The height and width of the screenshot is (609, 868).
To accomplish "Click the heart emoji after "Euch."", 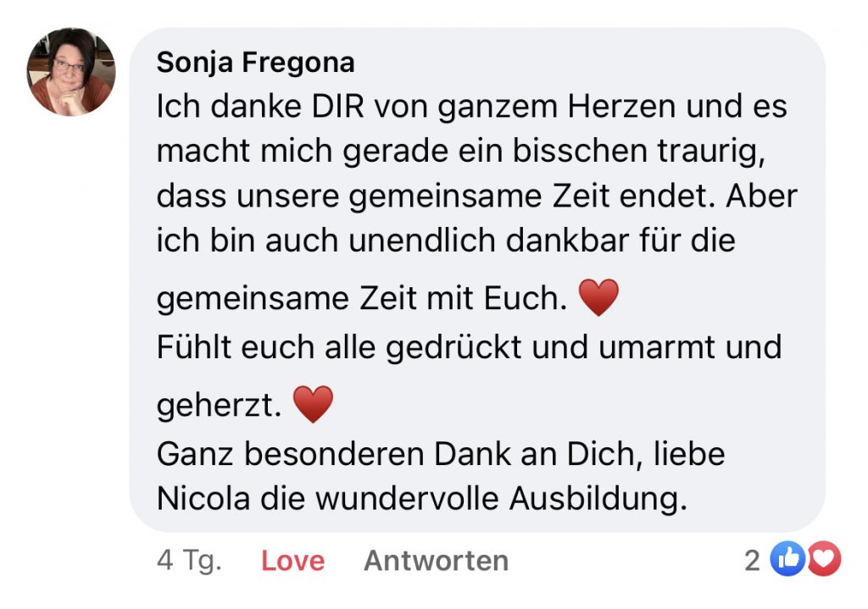I will tap(598, 299).
